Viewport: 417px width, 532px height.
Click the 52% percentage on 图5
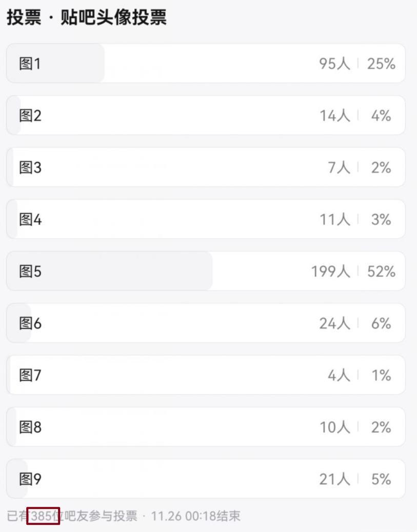click(381, 271)
